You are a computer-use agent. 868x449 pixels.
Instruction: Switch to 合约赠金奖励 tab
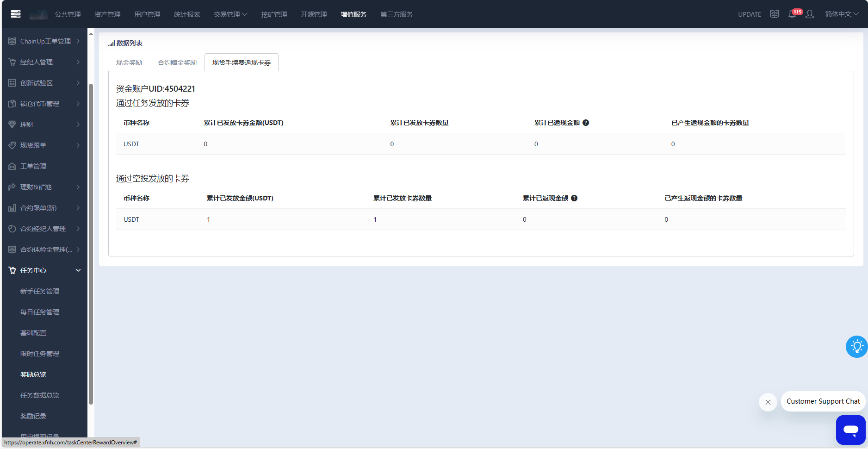point(177,62)
